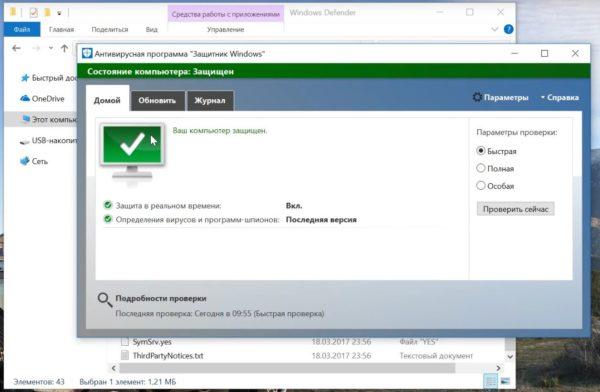Click green check beside Определения вирусов
Image resolution: width=600 pixels, height=392 pixels.
click(108, 219)
